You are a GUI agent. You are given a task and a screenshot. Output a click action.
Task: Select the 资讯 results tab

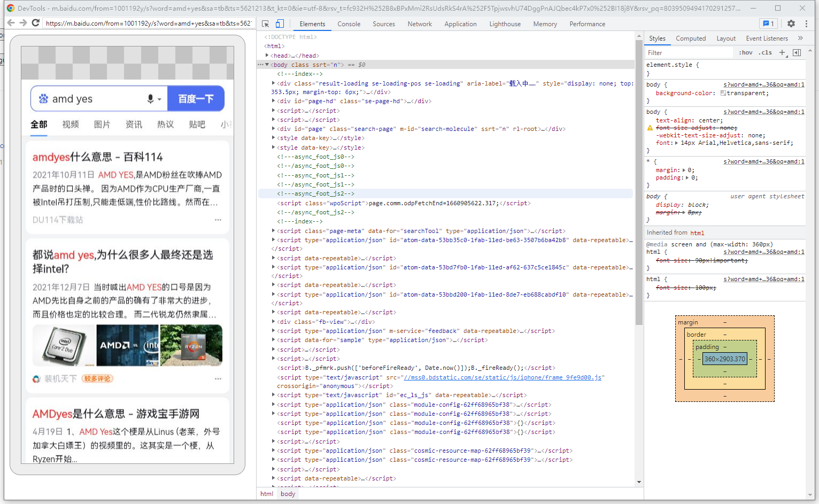(x=134, y=125)
